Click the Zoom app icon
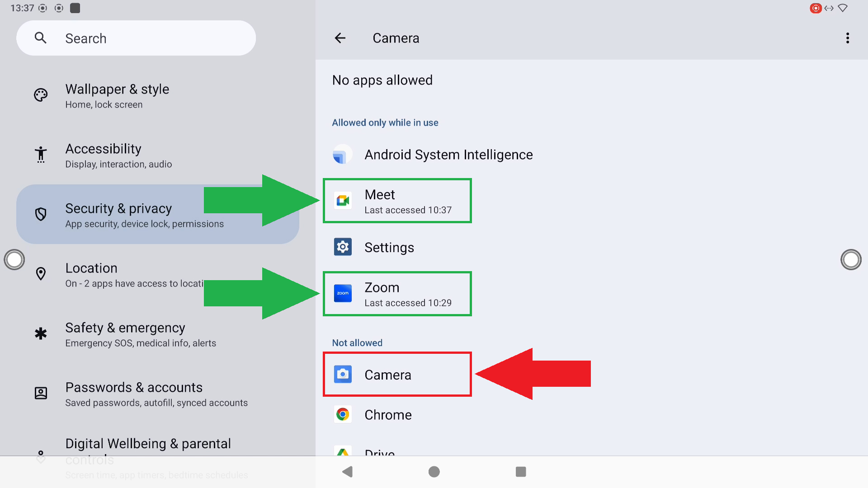This screenshot has width=868, height=488. click(x=343, y=294)
